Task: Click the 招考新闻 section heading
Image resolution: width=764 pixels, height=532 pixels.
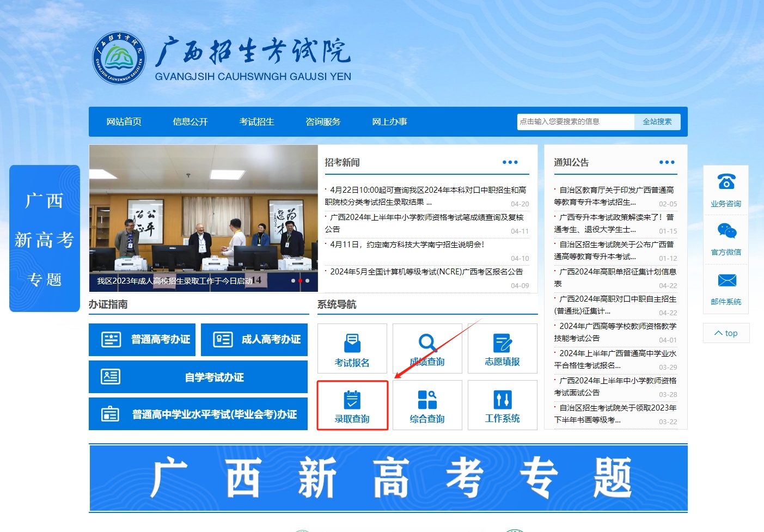Action: [342, 162]
